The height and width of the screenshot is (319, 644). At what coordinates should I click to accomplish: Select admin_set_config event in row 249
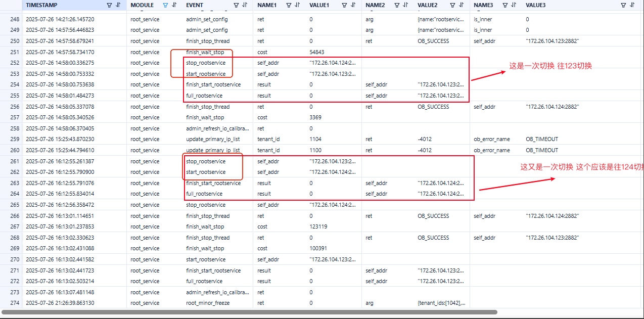[207, 30]
